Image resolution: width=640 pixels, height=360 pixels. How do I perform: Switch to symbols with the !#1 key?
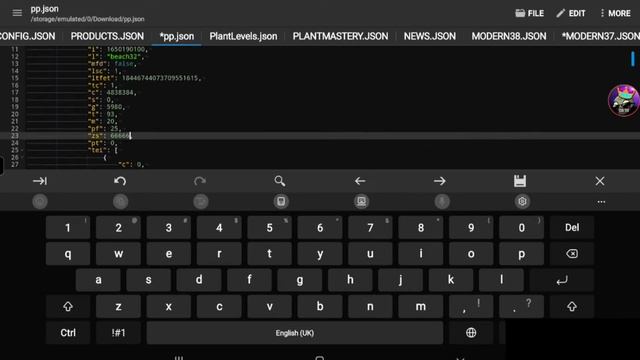point(118,333)
